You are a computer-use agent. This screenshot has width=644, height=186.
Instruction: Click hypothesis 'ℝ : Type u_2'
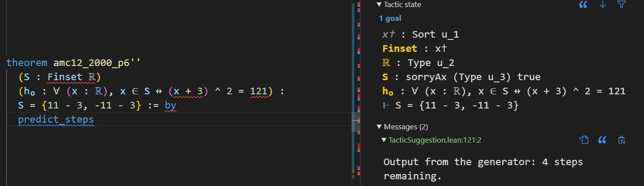(x=419, y=63)
